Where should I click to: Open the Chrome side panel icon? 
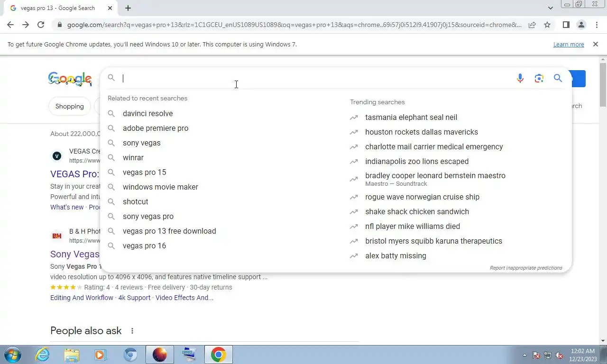click(x=566, y=25)
